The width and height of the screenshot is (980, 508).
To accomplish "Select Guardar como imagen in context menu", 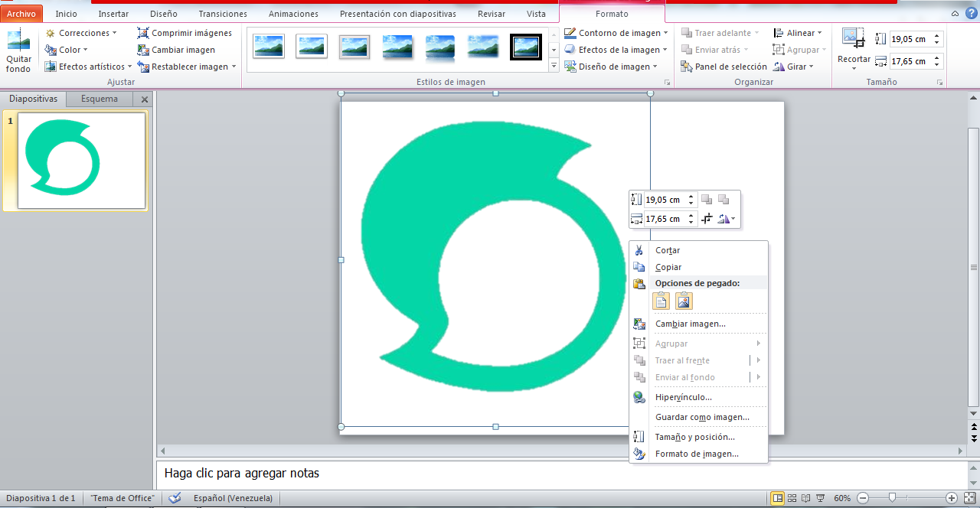I will point(701,417).
